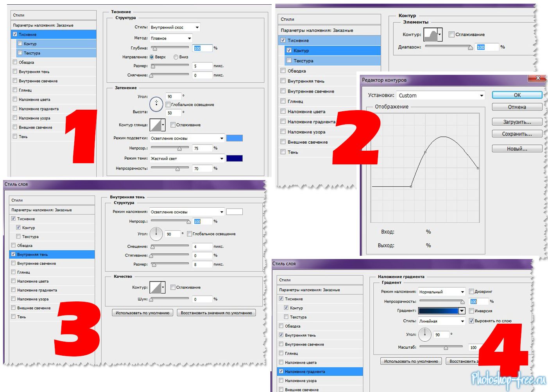
Task: Click the Качество contour thumbnail in Внутренняя тень
Action: pyautogui.click(x=156, y=287)
